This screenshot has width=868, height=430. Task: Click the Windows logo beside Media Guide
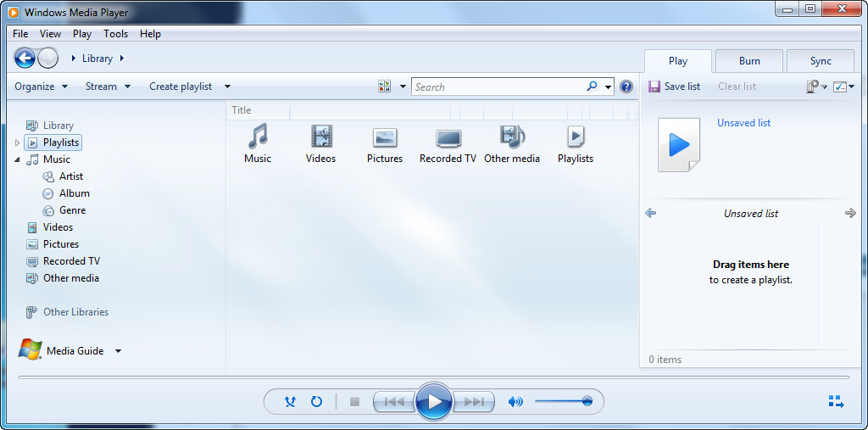(x=30, y=349)
